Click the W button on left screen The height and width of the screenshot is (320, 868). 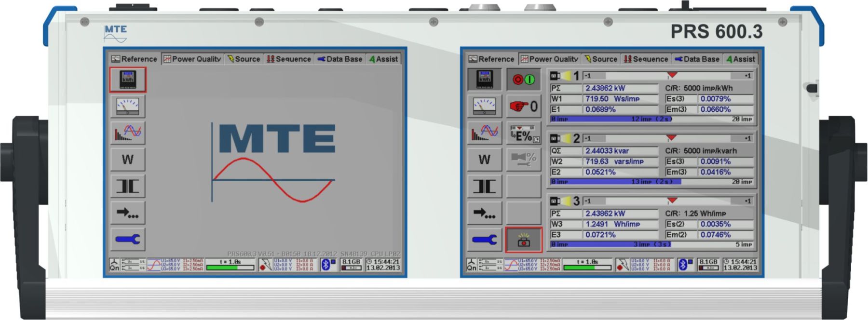point(127,159)
